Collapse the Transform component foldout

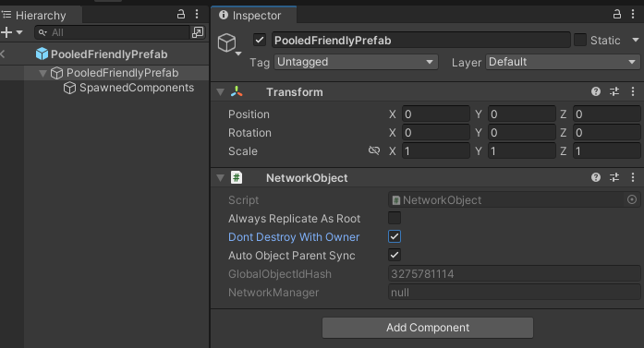tap(221, 92)
